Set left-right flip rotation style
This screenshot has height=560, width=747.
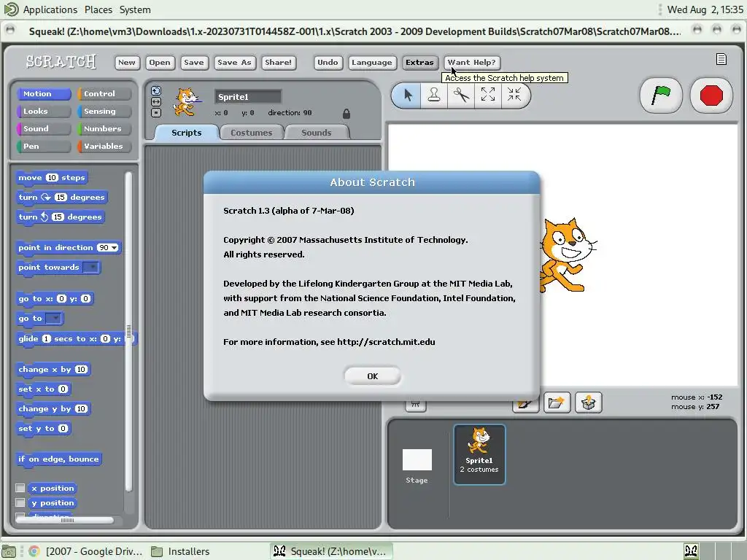click(156, 101)
